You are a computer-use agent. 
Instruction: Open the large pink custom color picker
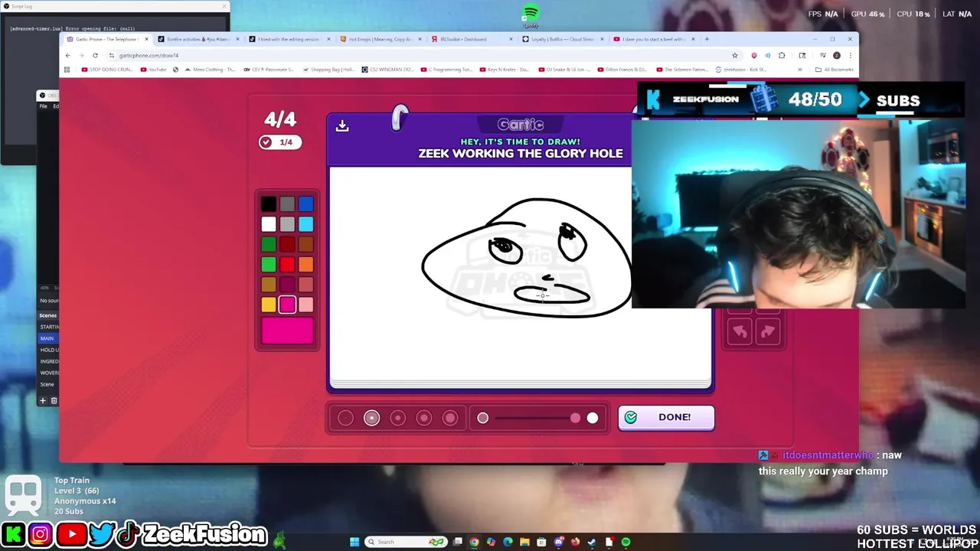click(287, 331)
